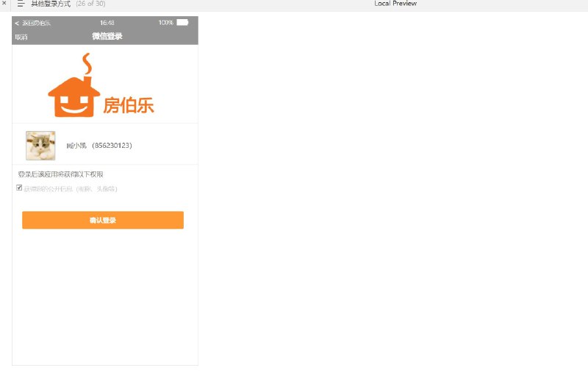
Task: Click the 16:48 time in status bar
Action: (x=107, y=23)
